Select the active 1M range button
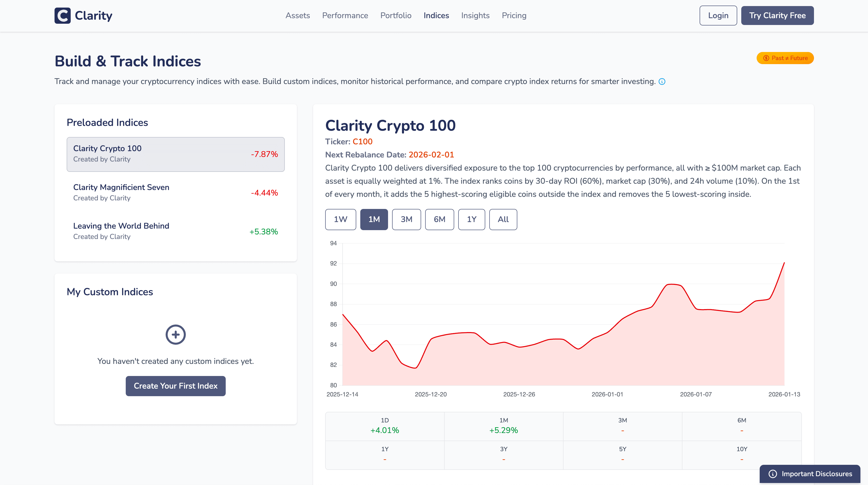 point(374,219)
